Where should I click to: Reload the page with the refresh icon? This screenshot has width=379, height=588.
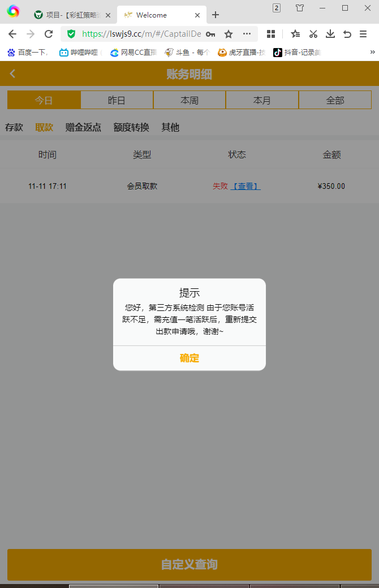coord(49,34)
